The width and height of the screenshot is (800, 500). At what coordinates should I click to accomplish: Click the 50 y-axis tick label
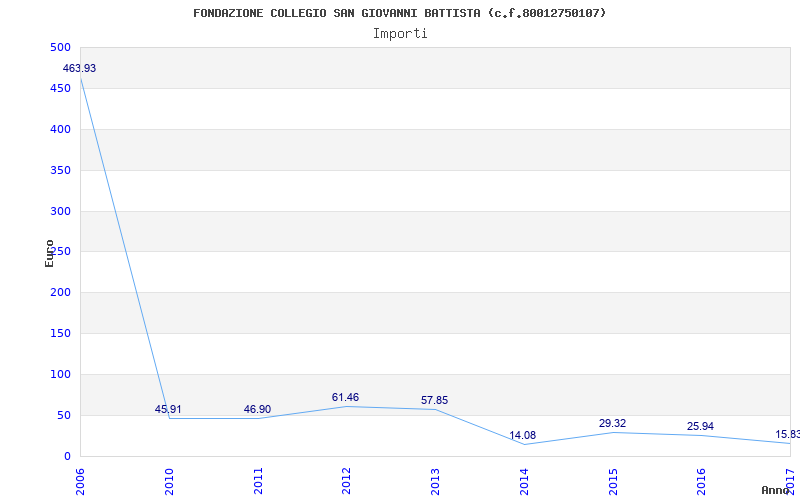click(x=63, y=415)
